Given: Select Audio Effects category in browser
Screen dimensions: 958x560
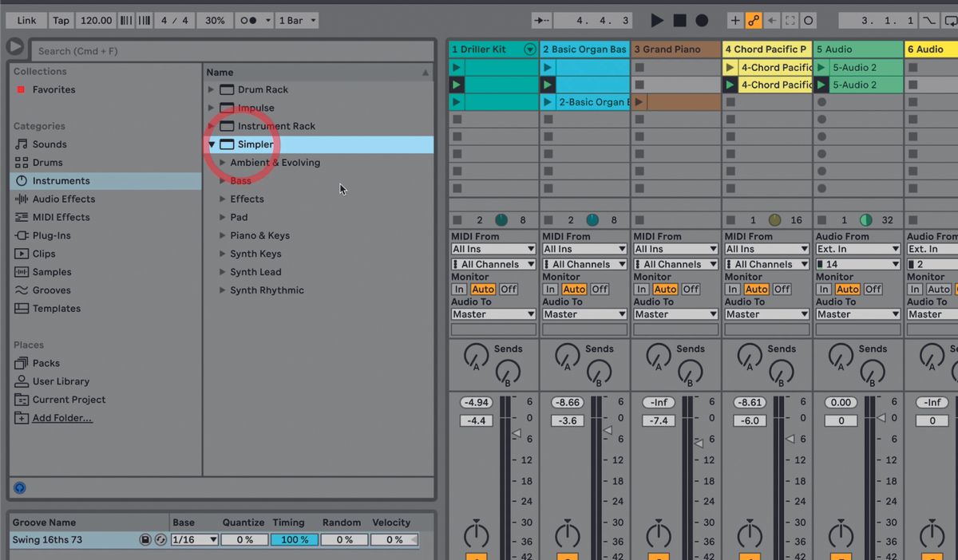Looking at the screenshot, I should tap(63, 199).
